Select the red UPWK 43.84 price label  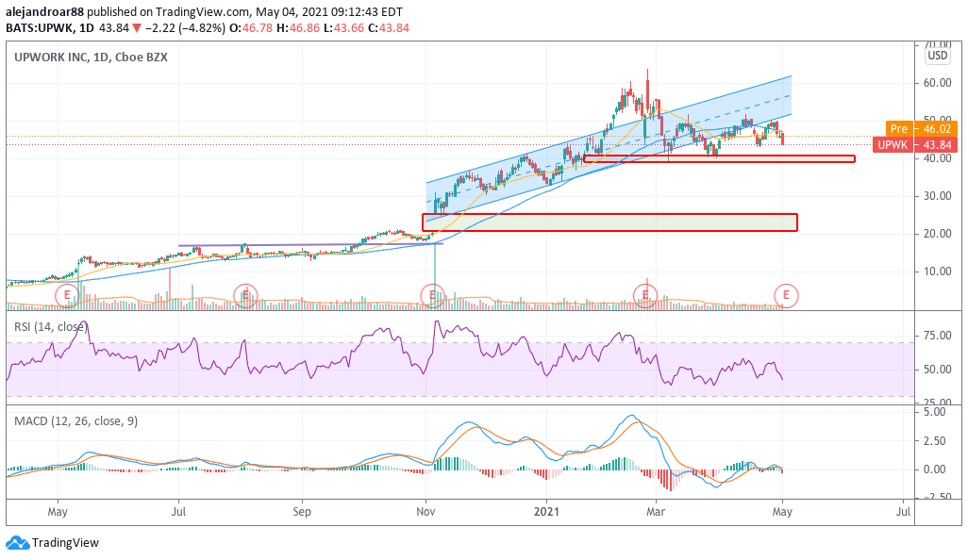(915, 145)
